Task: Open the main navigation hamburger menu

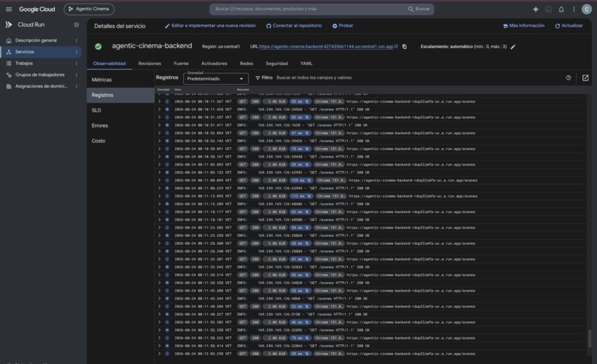Action: tap(9, 9)
